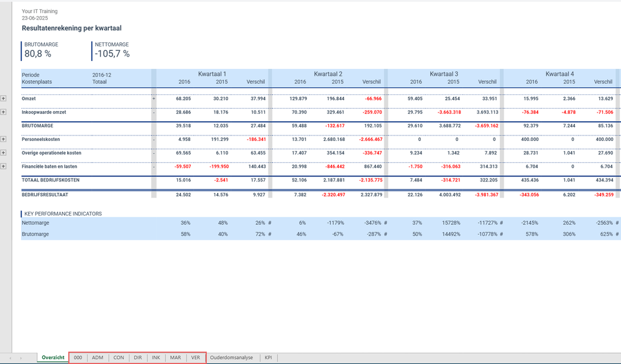Switch to the KPI sheet tab
The width and height of the screenshot is (621, 364).
[269, 357]
